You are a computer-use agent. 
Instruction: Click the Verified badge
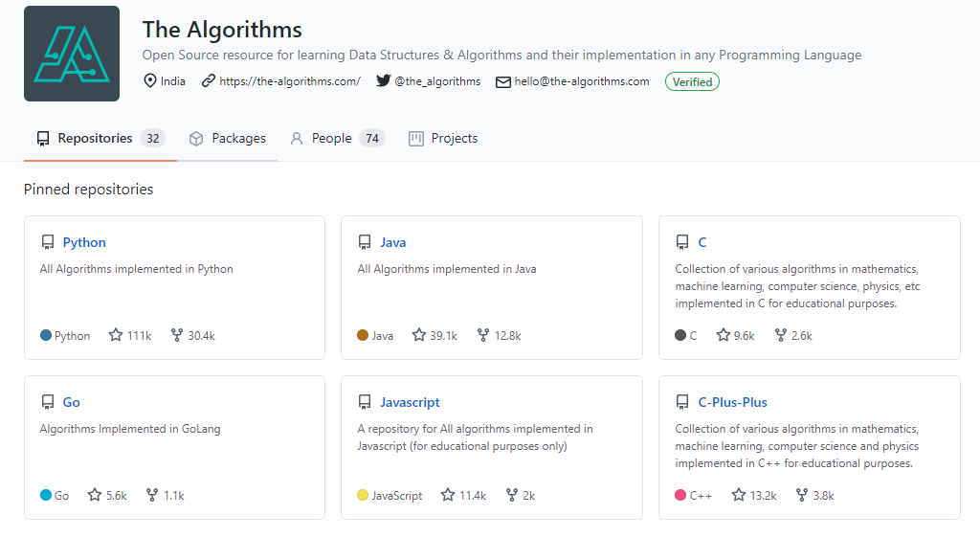tap(692, 82)
